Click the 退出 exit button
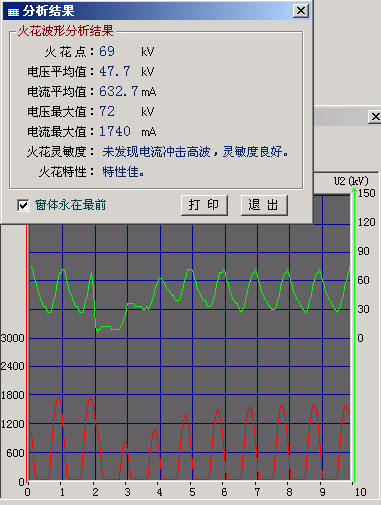Image resolution: width=381 pixels, height=505 pixels. tap(264, 205)
